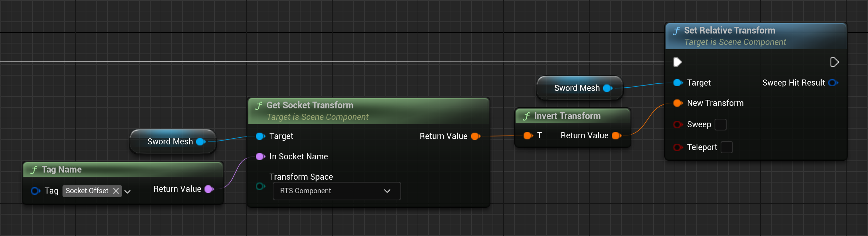Click the function icon on Invert Transform header
The width and height of the screenshot is (868, 236).
(x=526, y=117)
